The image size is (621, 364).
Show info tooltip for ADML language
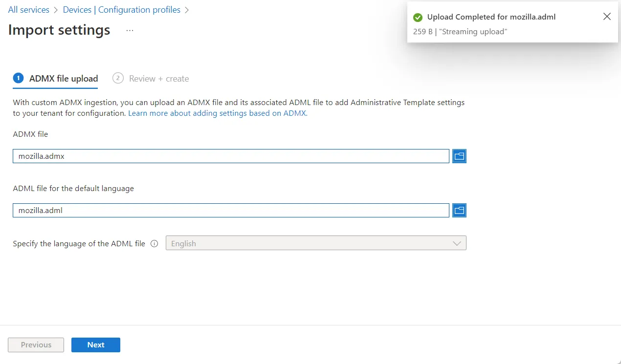click(x=155, y=243)
